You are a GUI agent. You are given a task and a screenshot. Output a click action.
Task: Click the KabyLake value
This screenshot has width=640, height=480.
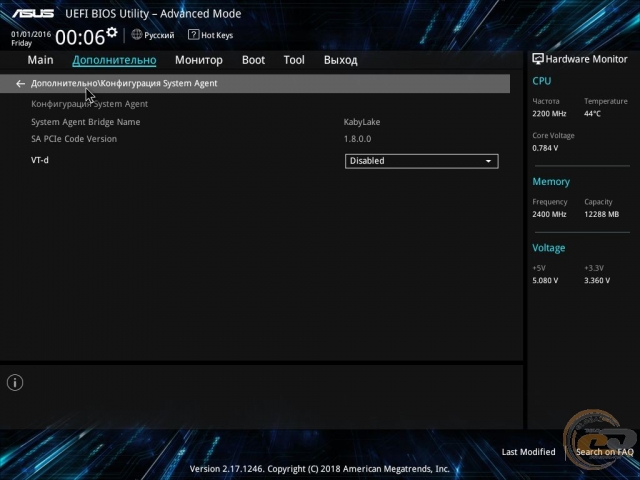click(x=362, y=122)
